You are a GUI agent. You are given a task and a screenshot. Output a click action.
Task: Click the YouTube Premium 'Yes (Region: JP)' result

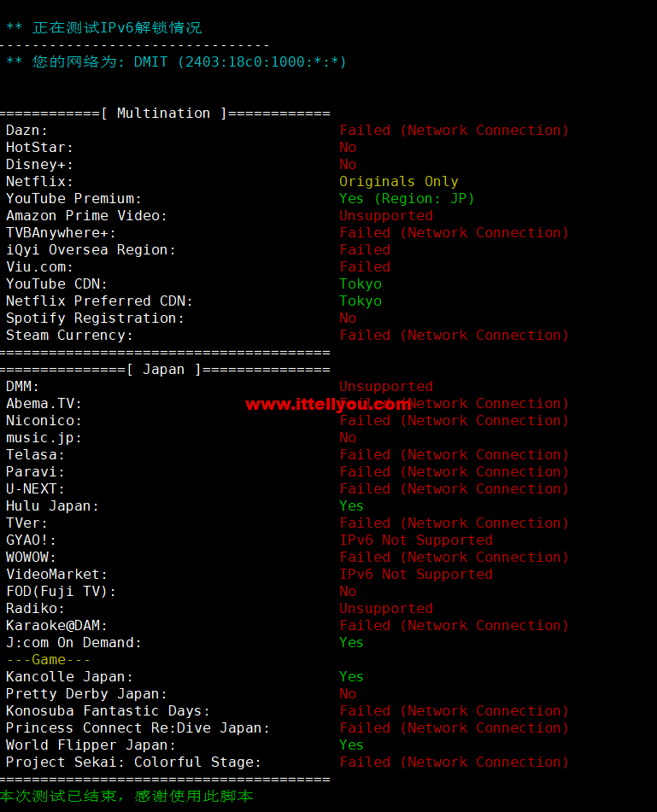[407, 198]
